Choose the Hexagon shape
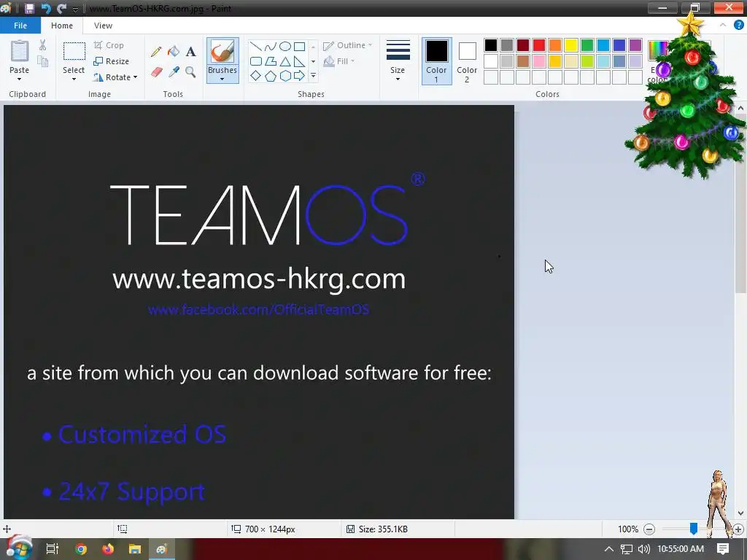Image resolution: width=747 pixels, height=560 pixels. pos(285,76)
